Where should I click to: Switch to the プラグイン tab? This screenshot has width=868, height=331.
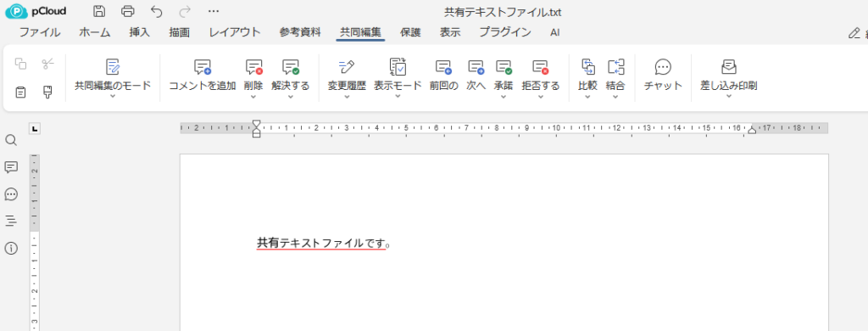(505, 32)
